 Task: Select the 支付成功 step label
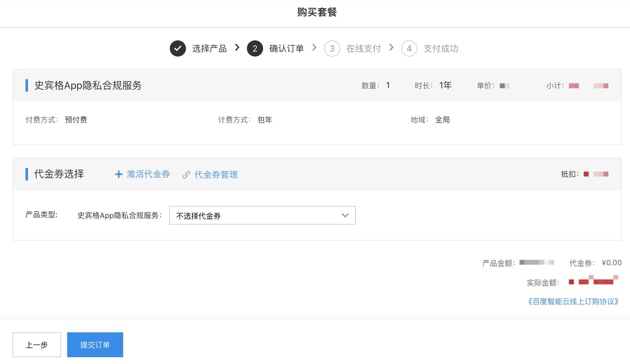pyautogui.click(x=441, y=48)
